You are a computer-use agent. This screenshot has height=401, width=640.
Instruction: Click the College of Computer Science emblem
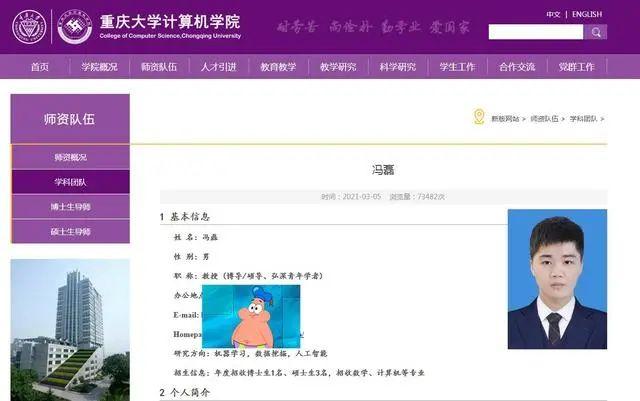(x=75, y=27)
